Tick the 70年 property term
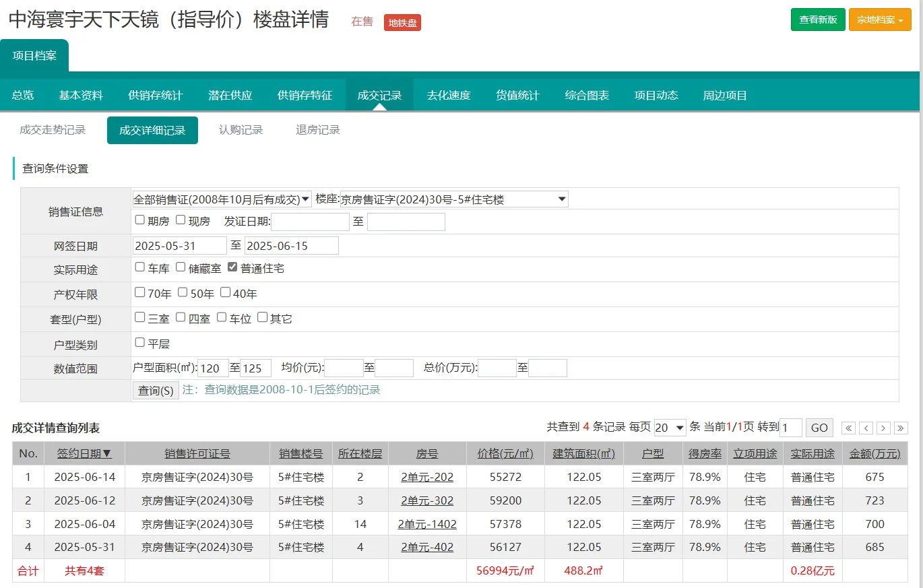Screen dimensions: 923x588 pos(139,292)
